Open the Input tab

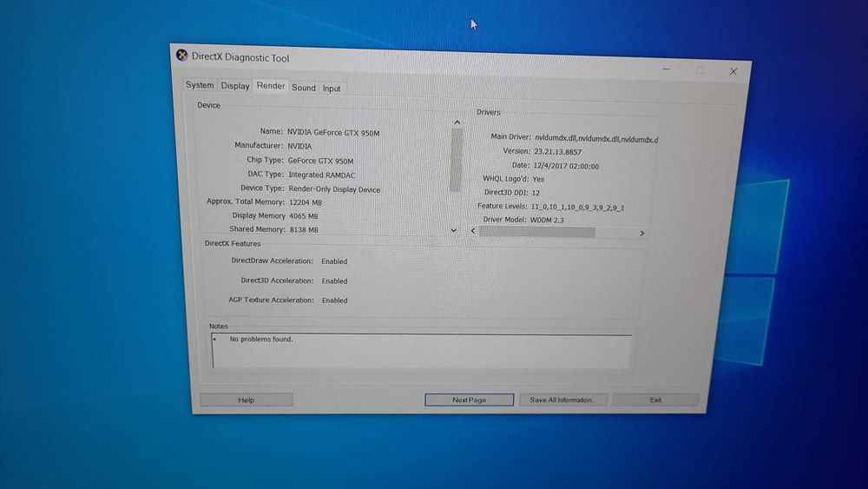click(332, 89)
